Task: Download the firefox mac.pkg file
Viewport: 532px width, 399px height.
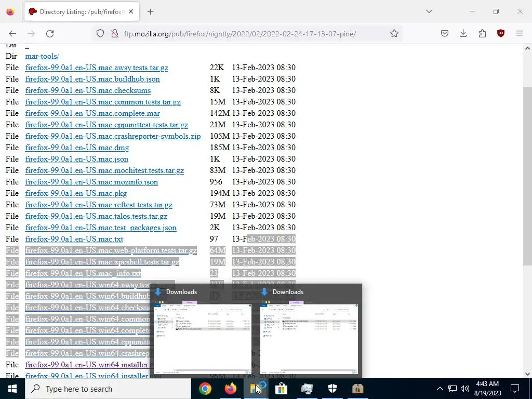Action: (76, 193)
